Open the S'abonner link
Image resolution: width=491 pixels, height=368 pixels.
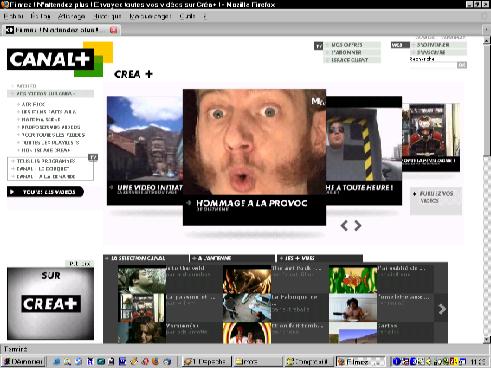346,52
